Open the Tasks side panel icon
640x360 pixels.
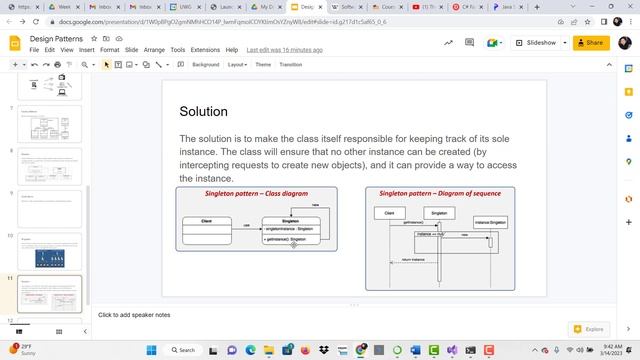coord(629,115)
